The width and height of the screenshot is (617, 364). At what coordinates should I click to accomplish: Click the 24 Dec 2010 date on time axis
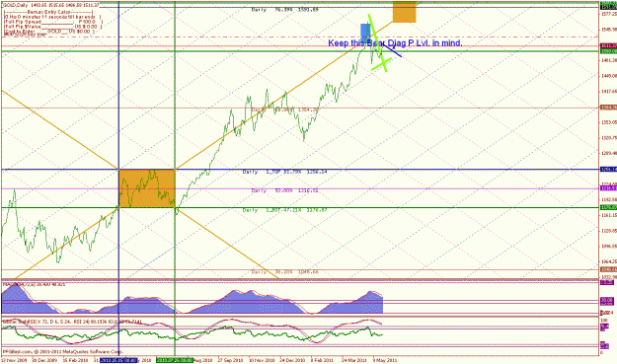[x=292, y=360]
